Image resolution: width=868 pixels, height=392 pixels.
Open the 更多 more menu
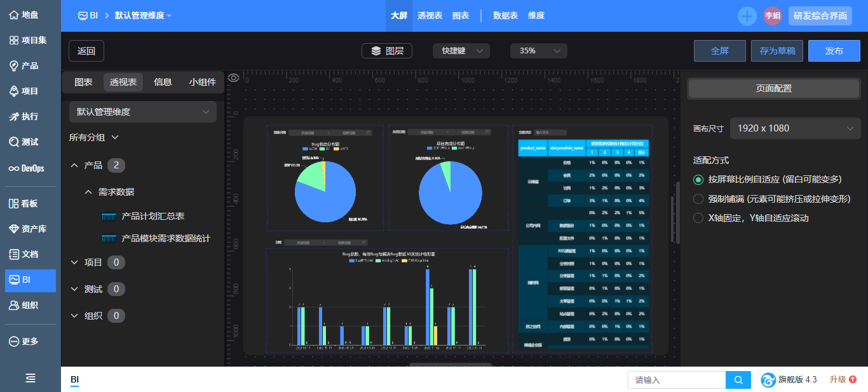(24, 341)
